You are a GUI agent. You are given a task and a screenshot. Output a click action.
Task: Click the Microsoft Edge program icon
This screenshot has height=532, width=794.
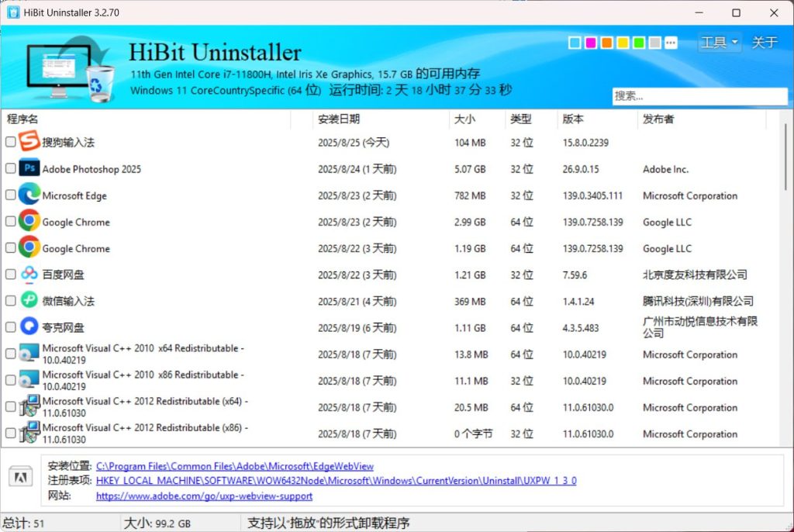point(29,195)
